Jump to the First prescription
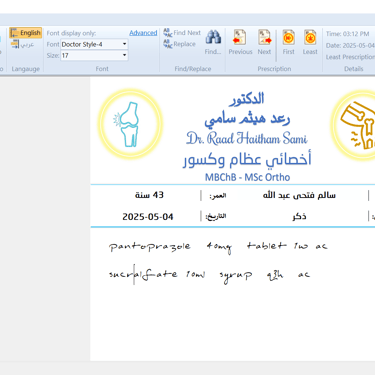This screenshot has width=375, height=375. click(x=288, y=42)
